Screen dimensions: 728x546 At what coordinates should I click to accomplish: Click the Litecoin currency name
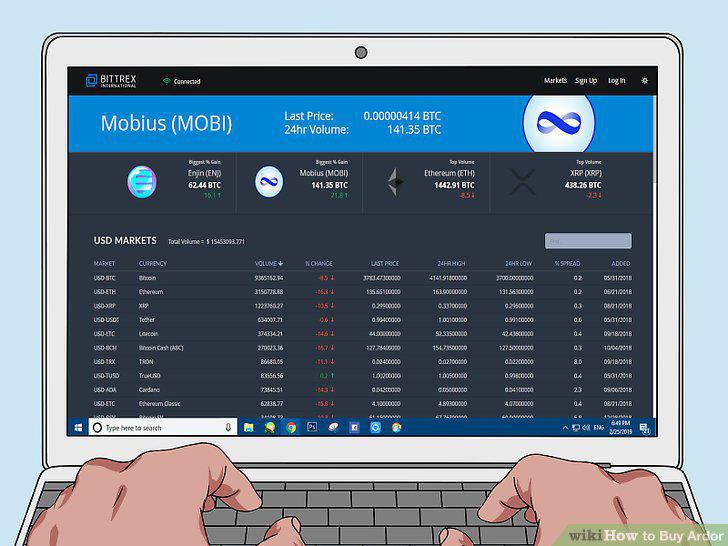149,334
